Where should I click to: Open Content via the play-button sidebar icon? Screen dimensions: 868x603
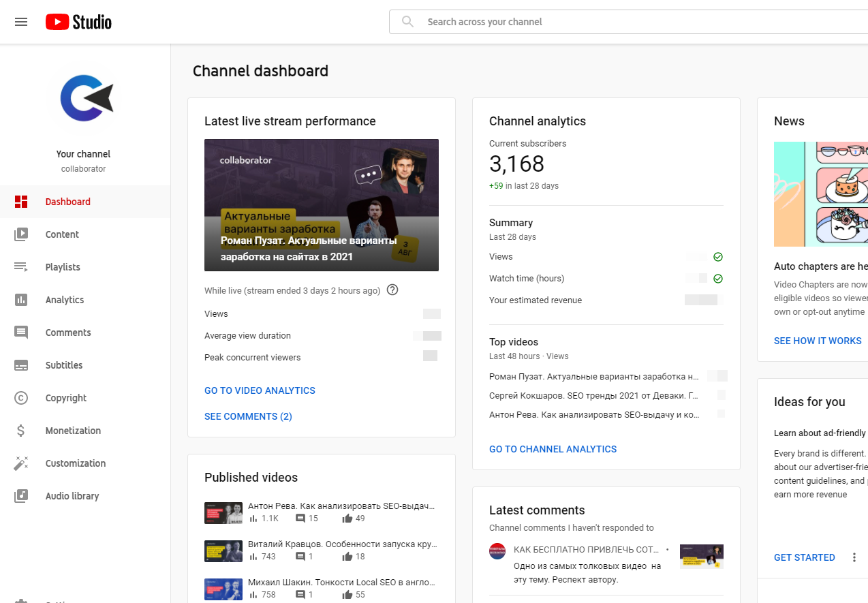point(21,234)
